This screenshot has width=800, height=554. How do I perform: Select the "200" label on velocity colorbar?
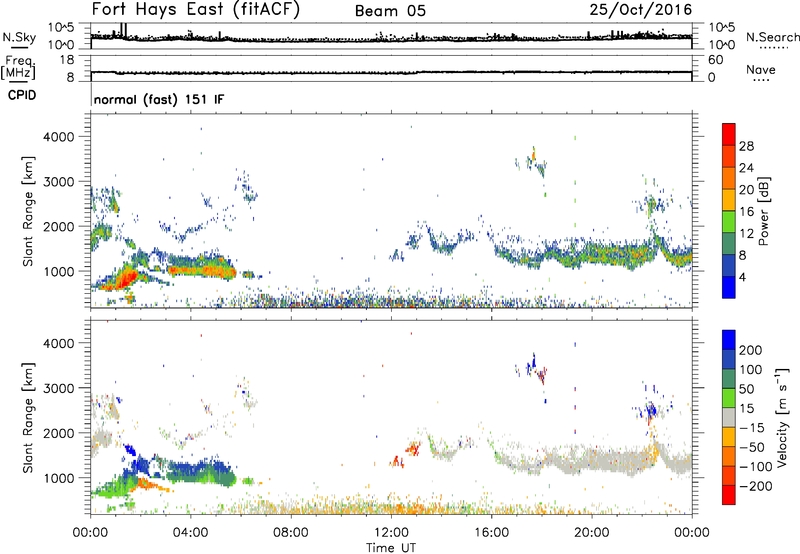[751, 350]
